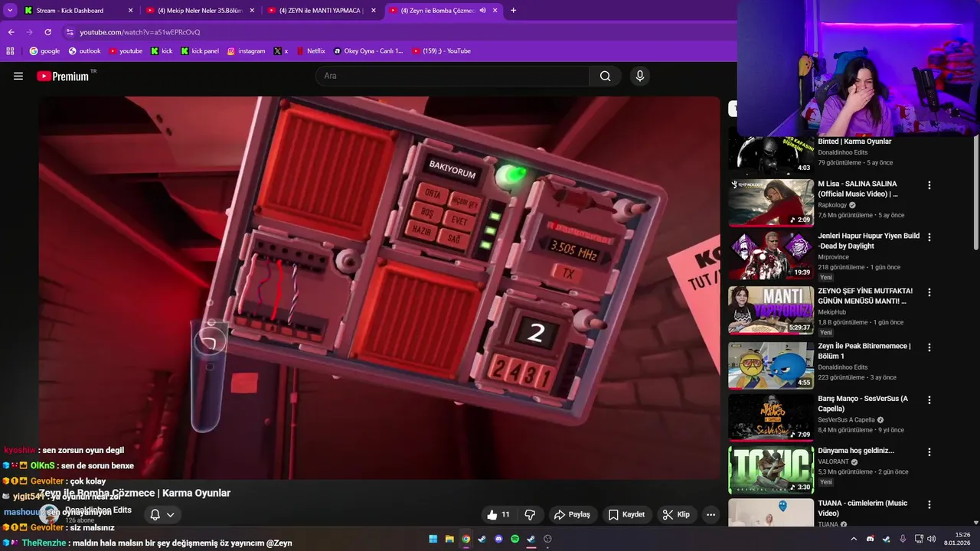Close the Stream - Kick Dashboard tab
This screenshot has height=551, width=980.
click(x=130, y=11)
